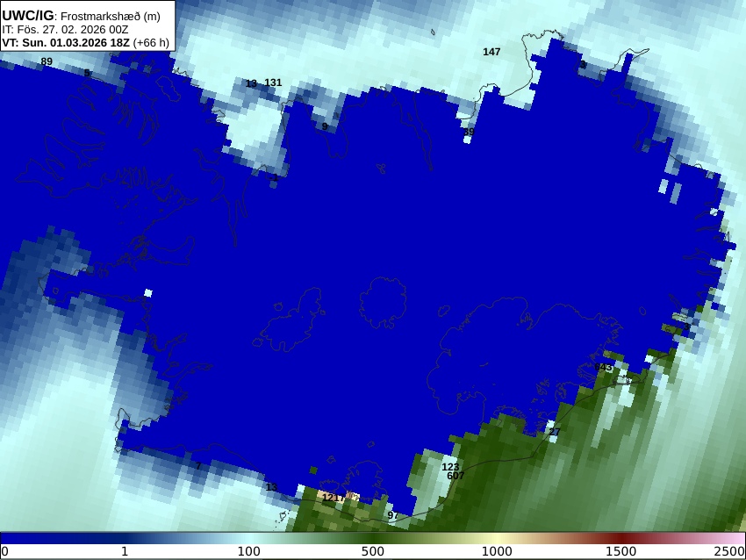
Task: Click the colorbar label 1500
Action: coord(621,551)
